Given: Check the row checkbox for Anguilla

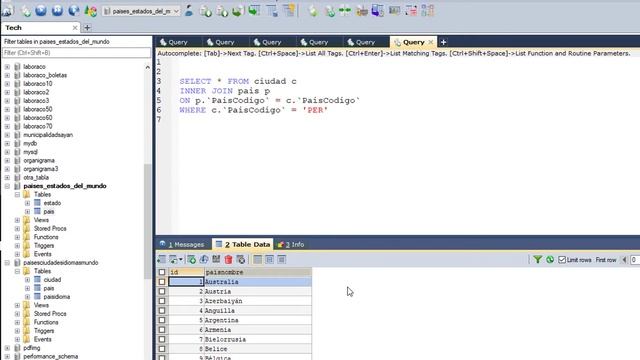Looking at the screenshot, I should point(162,311).
